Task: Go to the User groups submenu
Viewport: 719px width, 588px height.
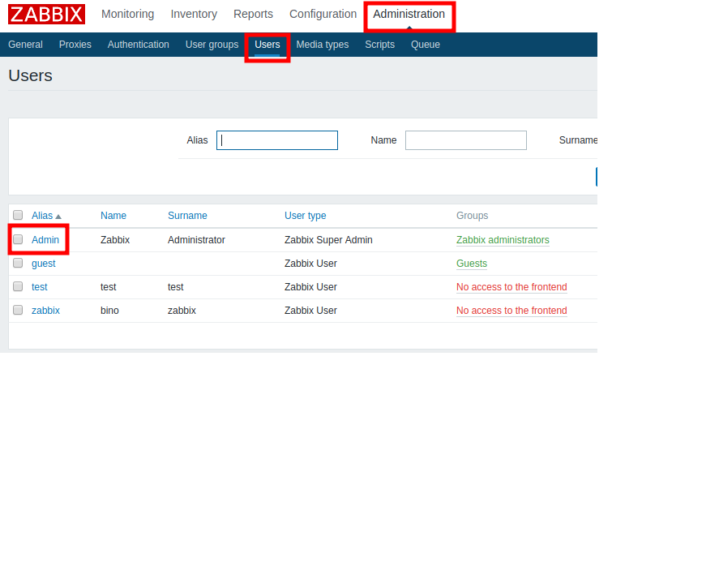Action: [x=212, y=45]
